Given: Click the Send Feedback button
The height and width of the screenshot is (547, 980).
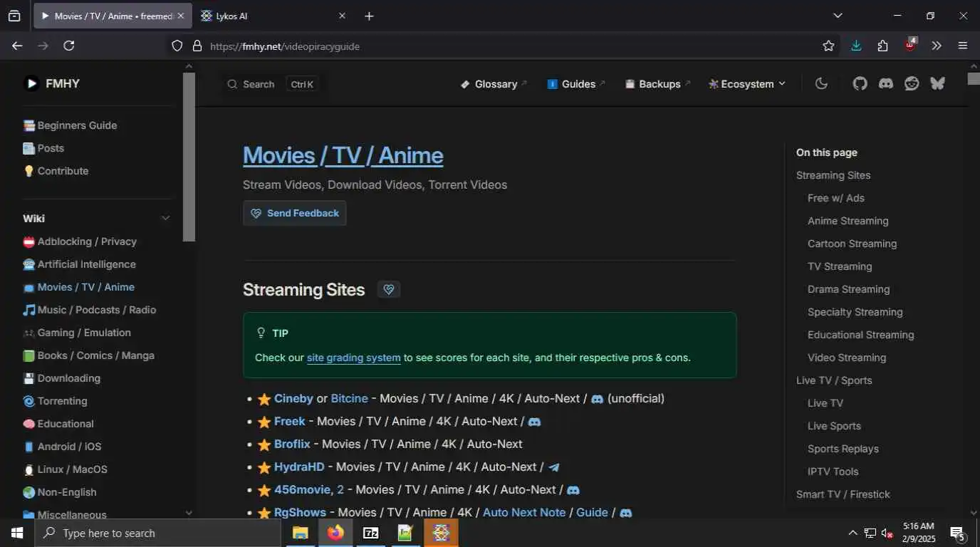Looking at the screenshot, I should pyautogui.click(x=295, y=213).
